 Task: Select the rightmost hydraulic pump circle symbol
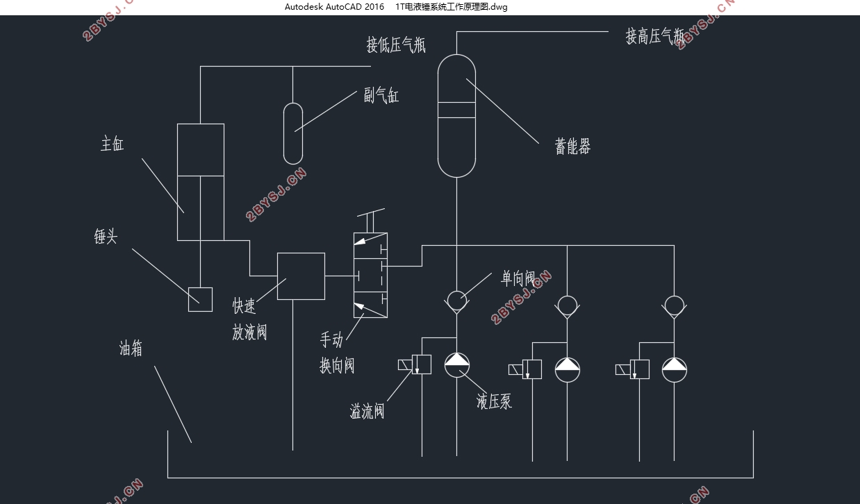tap(674, 369)
